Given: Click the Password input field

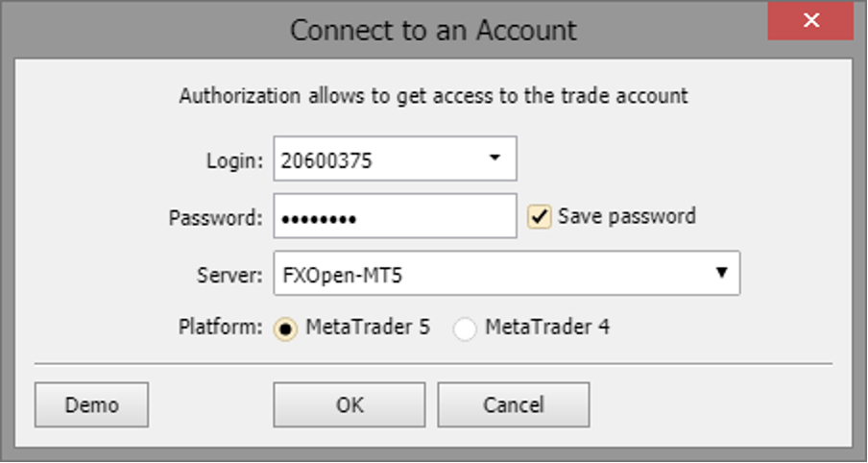Looking at the screenshot, I should point(395,217).
